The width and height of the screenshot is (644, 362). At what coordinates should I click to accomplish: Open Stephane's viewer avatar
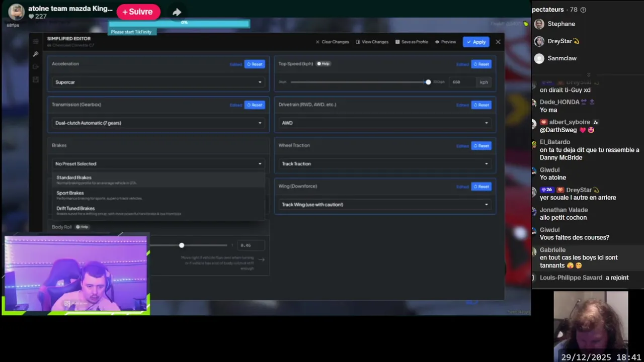(x=539, y=24)
